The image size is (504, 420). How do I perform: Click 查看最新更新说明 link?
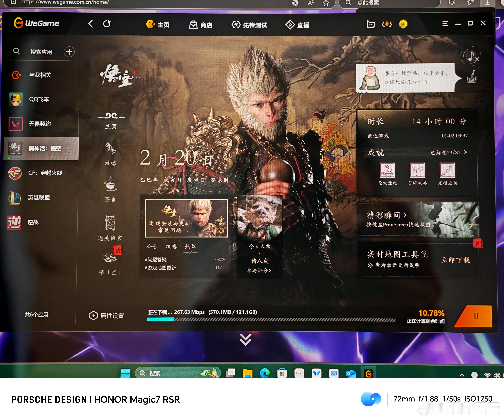tap(397, 265)
